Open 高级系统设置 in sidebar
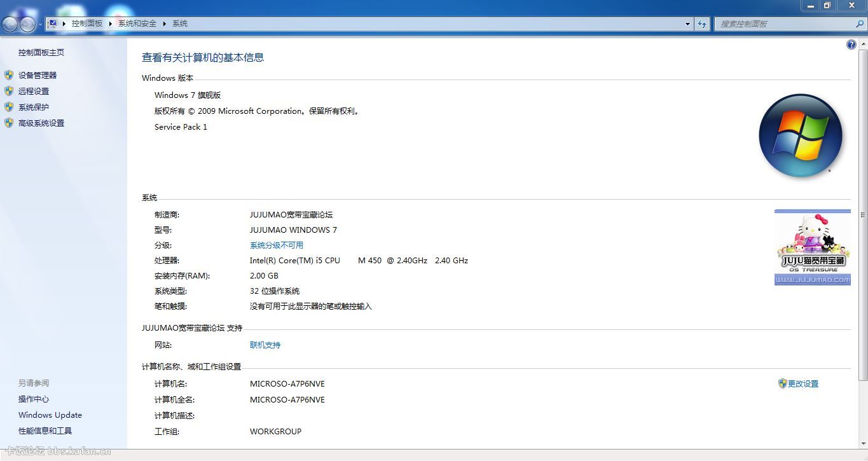 point(41,123)
